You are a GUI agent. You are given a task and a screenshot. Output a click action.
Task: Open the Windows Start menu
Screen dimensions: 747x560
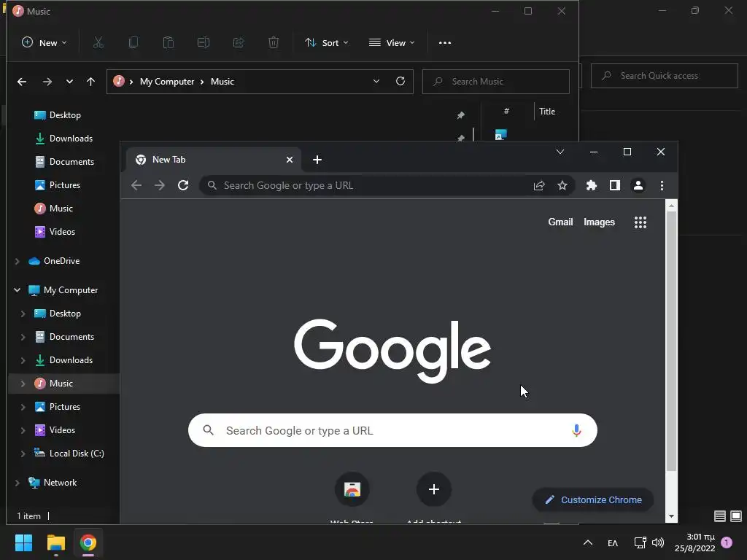pos(23,542)
